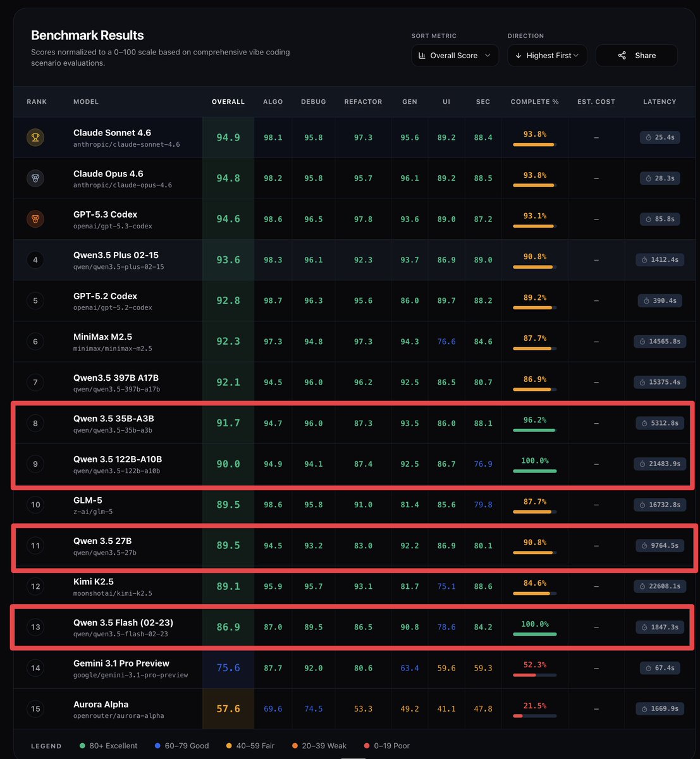Click rank 5 badge for GPT-5.2 Codex

tap(35, 300)
